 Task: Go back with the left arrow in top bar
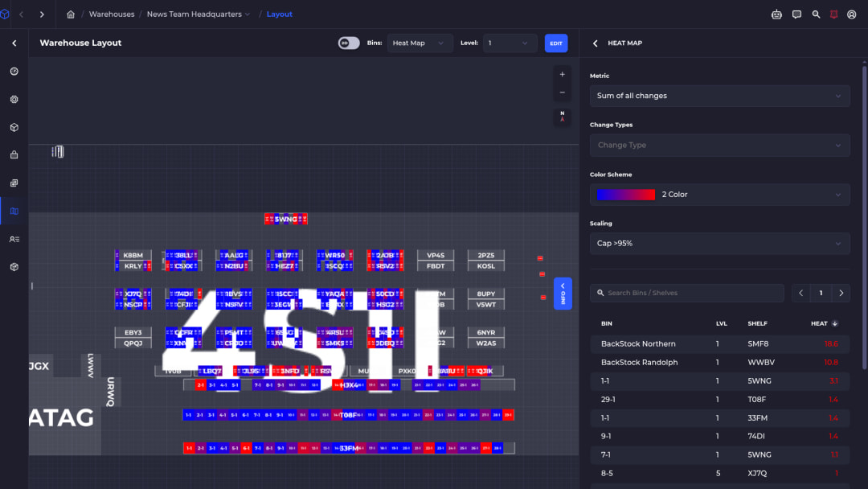point(22,14)
